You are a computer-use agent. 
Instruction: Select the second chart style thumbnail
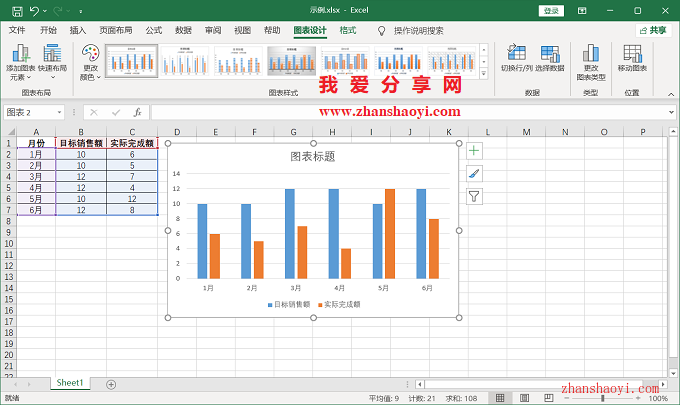pos(185,61)
